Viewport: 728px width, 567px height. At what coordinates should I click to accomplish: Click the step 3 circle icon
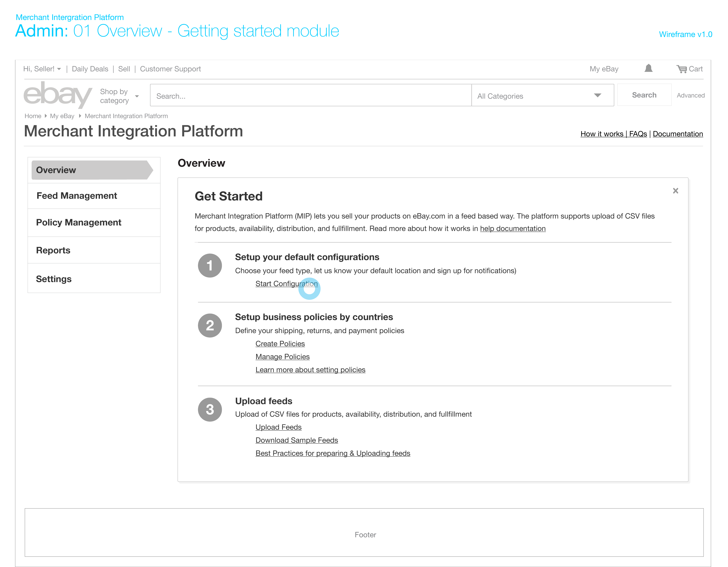point(210,410)
